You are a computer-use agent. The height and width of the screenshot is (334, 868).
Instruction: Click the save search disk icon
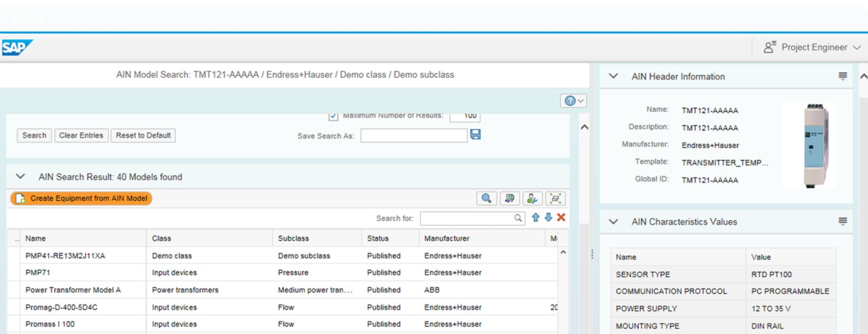(475, 135)
